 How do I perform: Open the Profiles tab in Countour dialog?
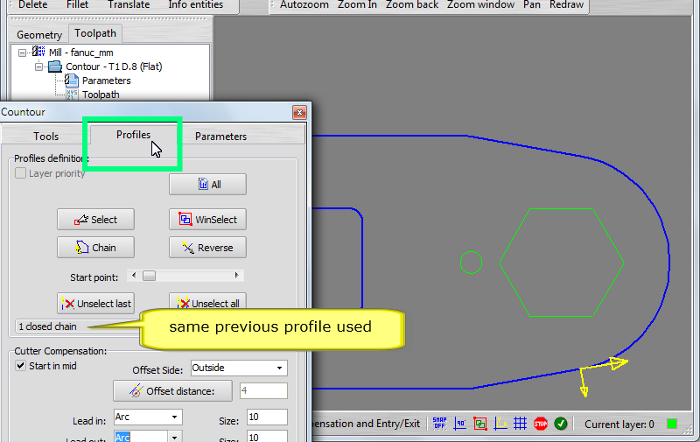(133, 134)
